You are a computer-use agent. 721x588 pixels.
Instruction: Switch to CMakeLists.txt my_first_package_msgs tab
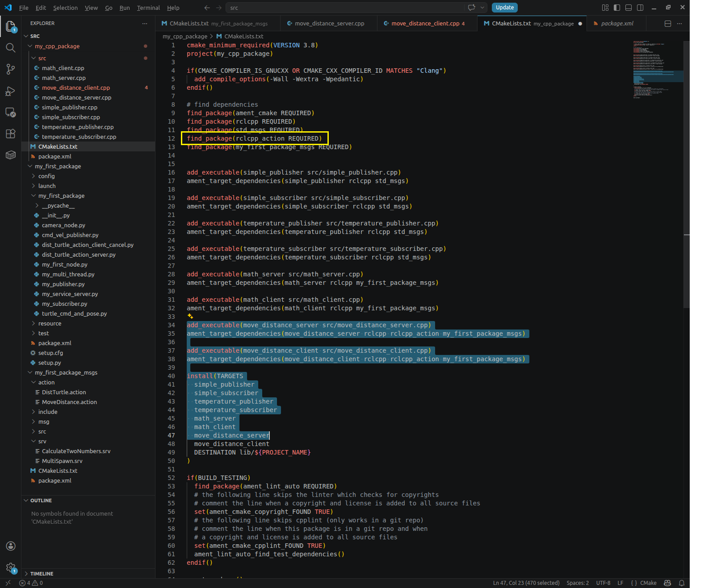tap(218, 24)
